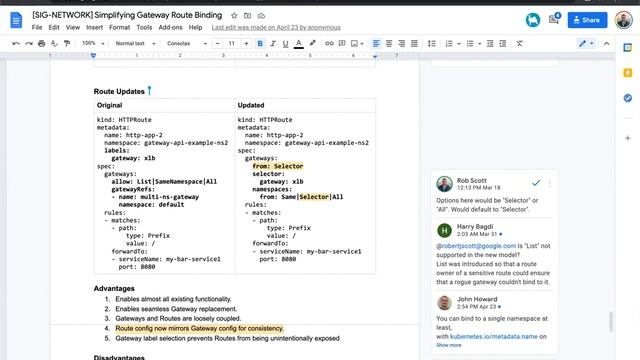Open the Add-ons menu
This screenshot has height=360, width=640.
point(170,27)
